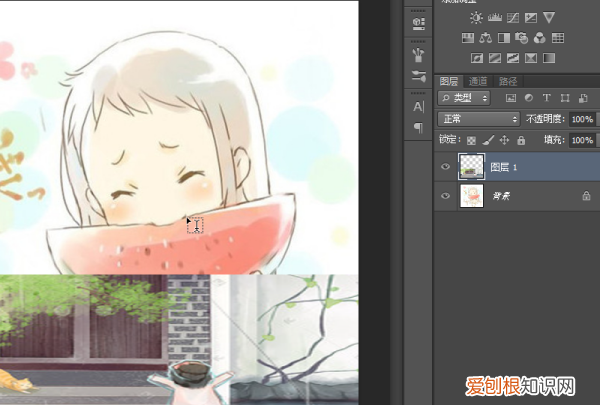The width and height of the screenshot is (600, 405).
Task: Filter layers by text type
Action: pyautogui.click(x=546, y=98)
